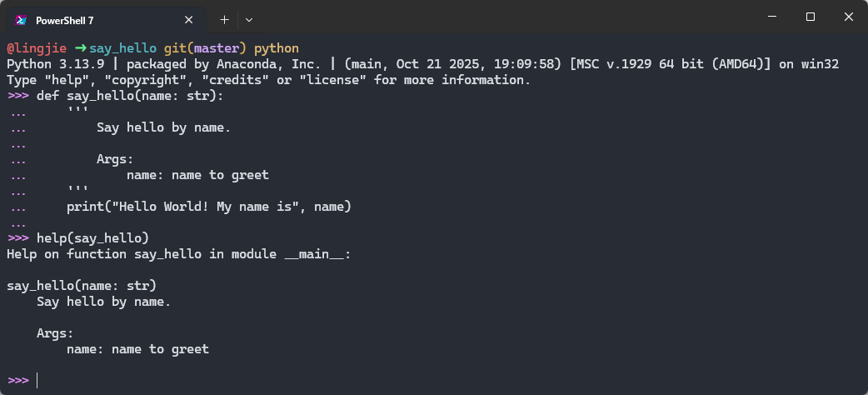Select the PowerShell 7 tab title

coord(65,21)
